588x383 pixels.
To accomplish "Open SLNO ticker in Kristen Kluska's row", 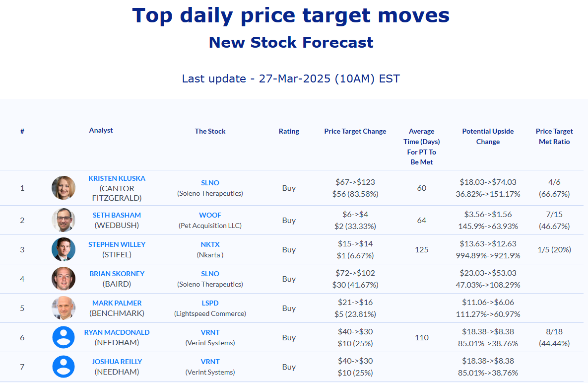I will click(210, 183).
